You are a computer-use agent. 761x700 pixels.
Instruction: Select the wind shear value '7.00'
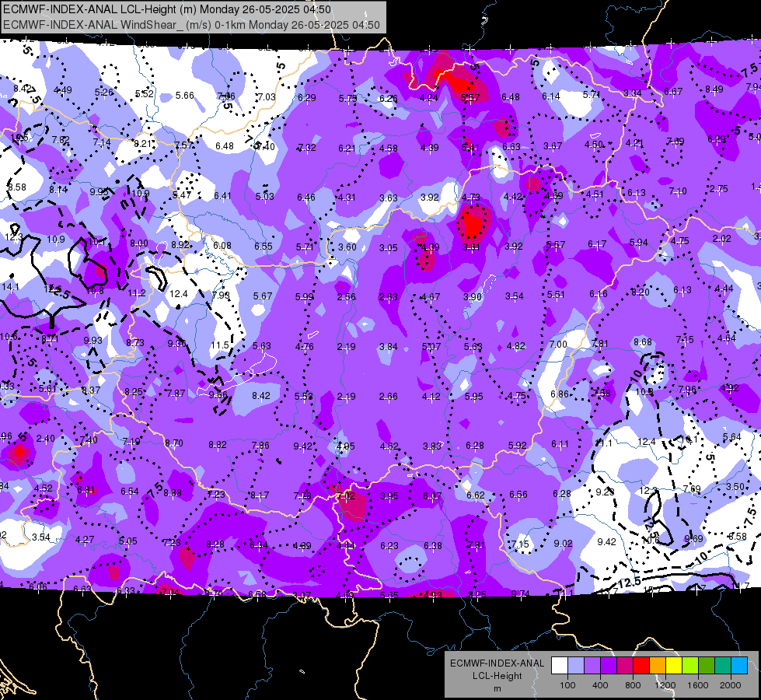(557, 344)
